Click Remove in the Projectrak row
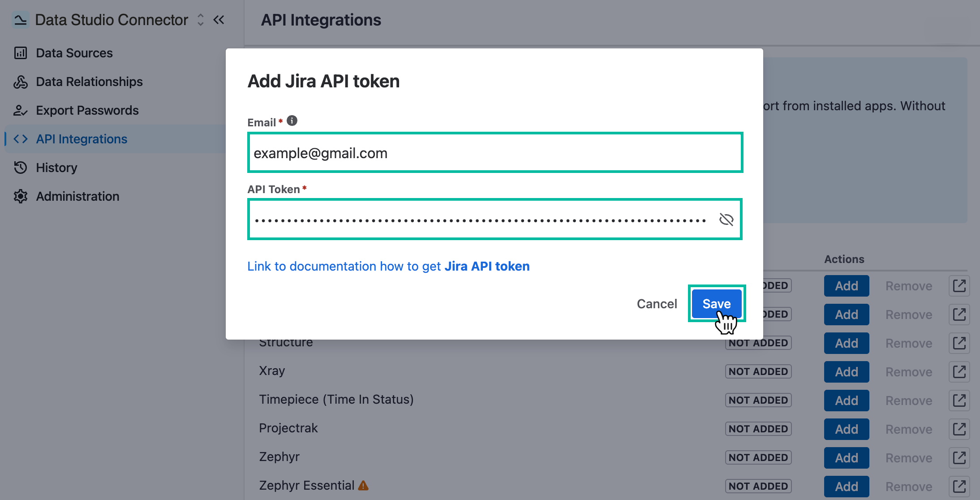Image resolution: width=980 pixels, height=500 pixels. click(x=909, y=429)
